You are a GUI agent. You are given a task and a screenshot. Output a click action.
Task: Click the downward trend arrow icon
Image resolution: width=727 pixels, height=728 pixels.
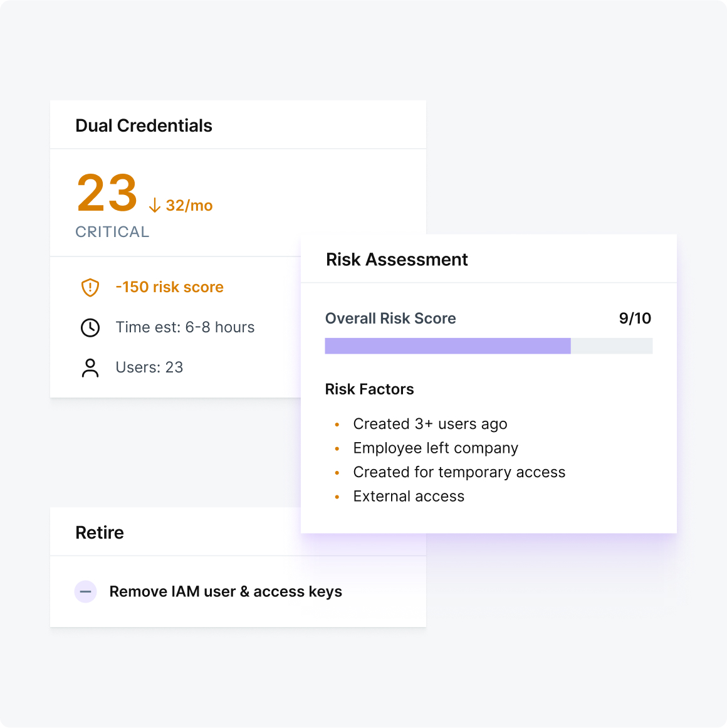(155, 206)
